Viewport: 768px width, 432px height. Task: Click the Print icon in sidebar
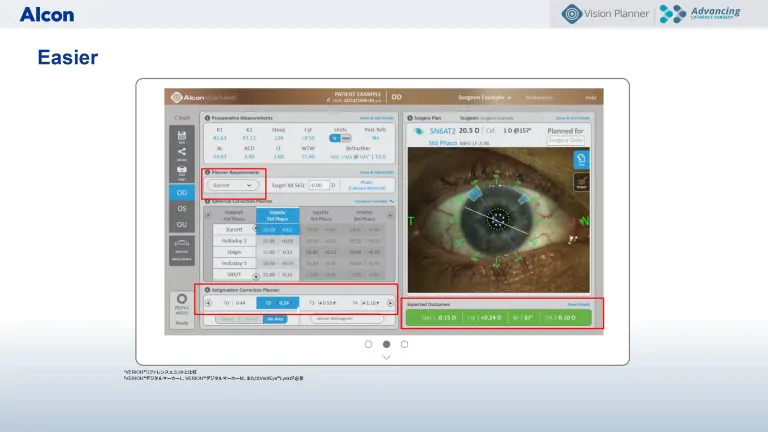182,172
